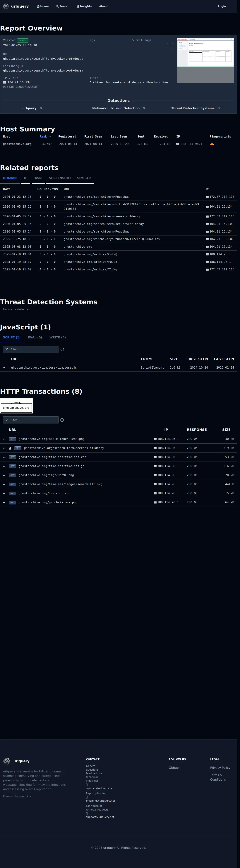Expand the ga_christmas.png transaction row
The width and height of the screenshot is (240, 868).
(x=4, y=502)
